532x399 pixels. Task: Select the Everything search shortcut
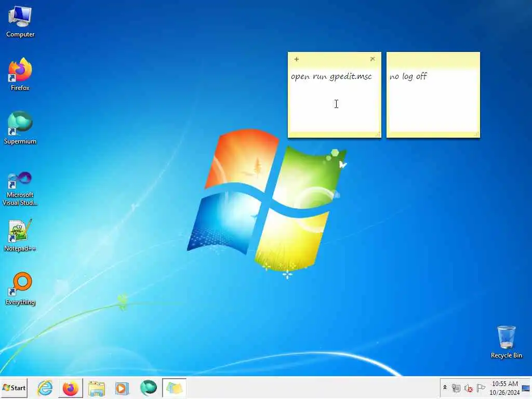coord(20,289)
